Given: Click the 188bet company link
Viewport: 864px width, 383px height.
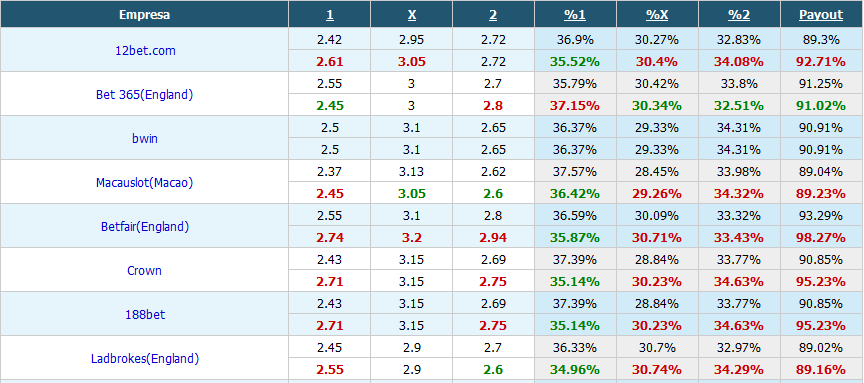Looking at the screenshot, I should [x=144, y=315].
